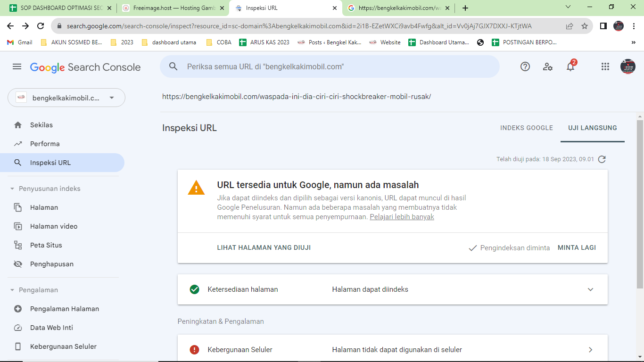
Task: Click the orange warning triangle icon
Action: (x=196, y=188)
